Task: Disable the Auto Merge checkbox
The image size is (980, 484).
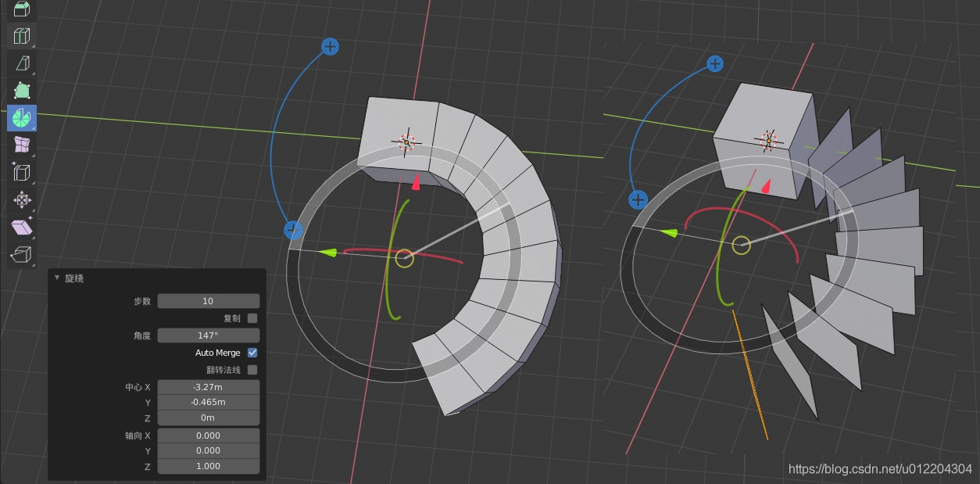Action: pyautogui.click(x=252, y=353)
